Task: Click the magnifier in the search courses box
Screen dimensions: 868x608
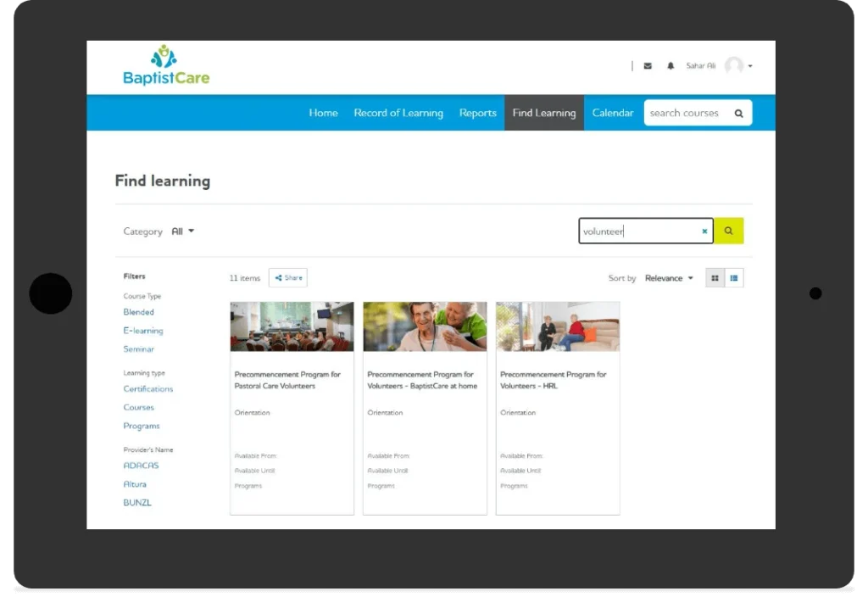Action: [738, 112]
